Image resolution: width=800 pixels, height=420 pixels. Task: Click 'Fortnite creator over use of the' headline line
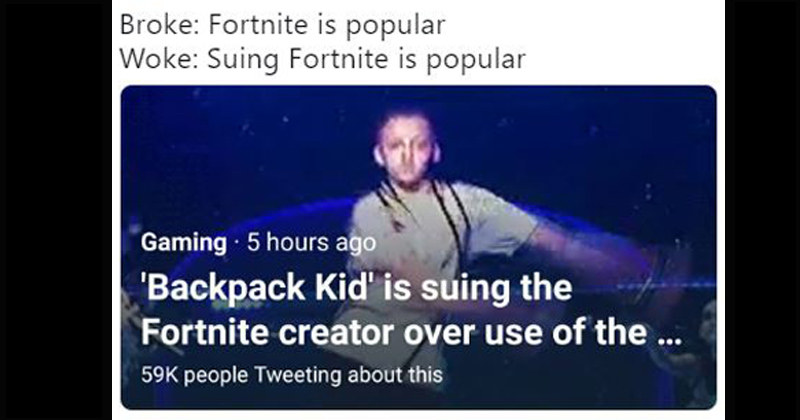[x=397, y=333]
